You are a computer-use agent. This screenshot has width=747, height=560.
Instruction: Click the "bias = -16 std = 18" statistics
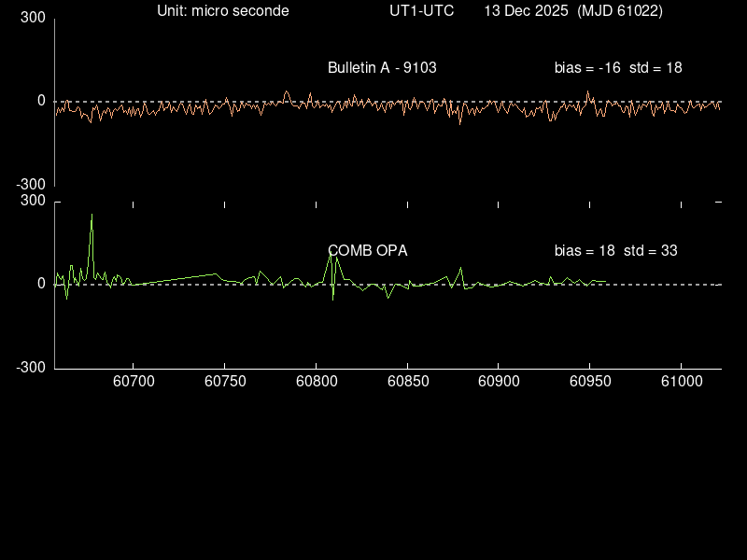point(618,67)
